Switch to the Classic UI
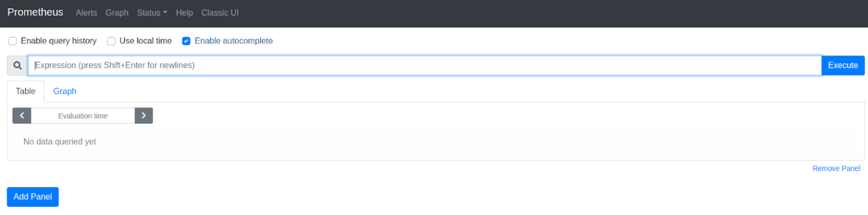 (x=220, y=13)
